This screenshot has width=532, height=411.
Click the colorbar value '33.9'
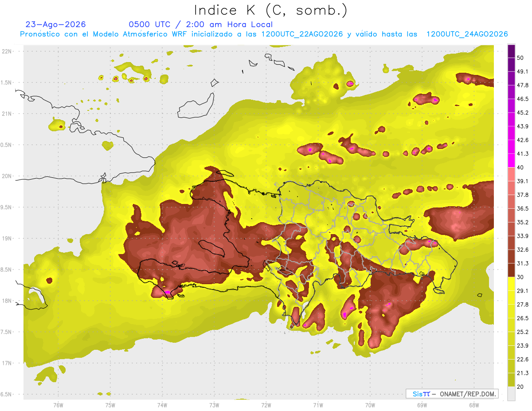(x=522, y=236)
